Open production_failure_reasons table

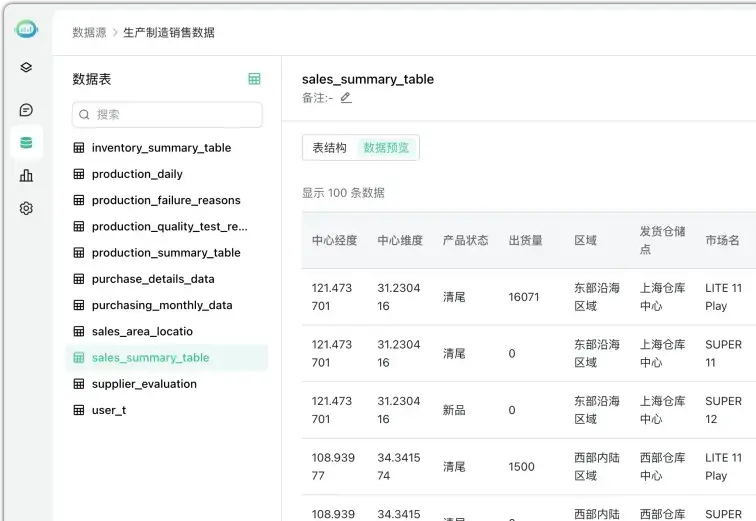tap(166, 200)
